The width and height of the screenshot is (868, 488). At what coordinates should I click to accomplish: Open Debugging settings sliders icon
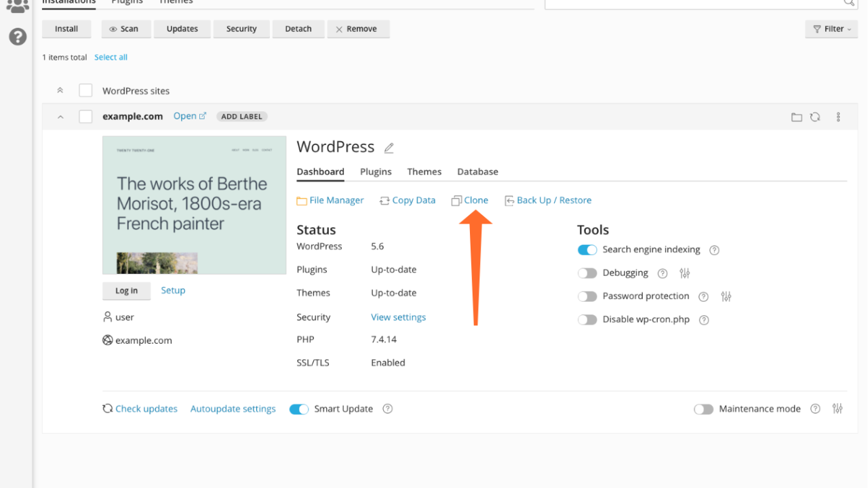(684, 273)
